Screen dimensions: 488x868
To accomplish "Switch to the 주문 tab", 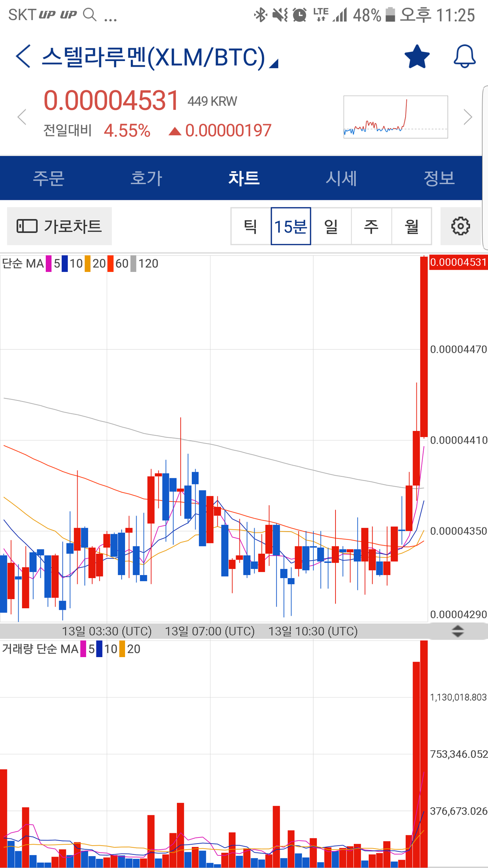I will point(49,178).
